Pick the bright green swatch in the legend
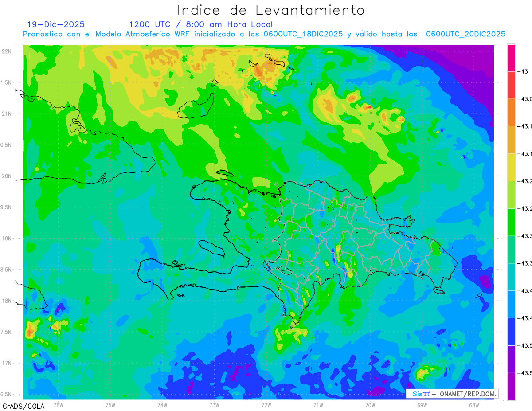The width and height of the screenshot is (532, 411). coord(511,222)
